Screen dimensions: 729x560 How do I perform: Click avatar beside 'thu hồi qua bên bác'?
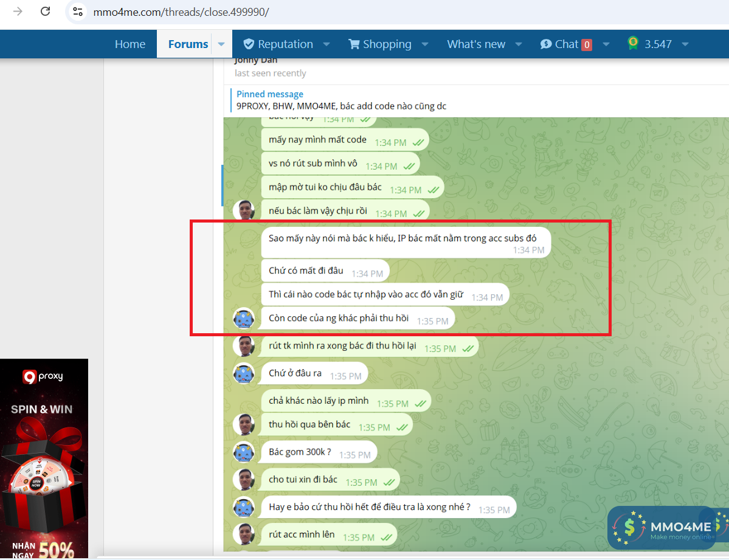(244, 424)
